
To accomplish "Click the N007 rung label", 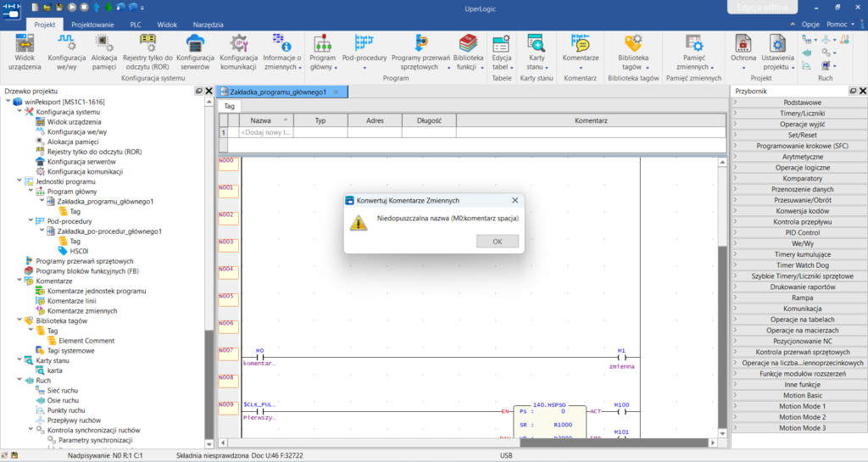I will click(227, 353).
